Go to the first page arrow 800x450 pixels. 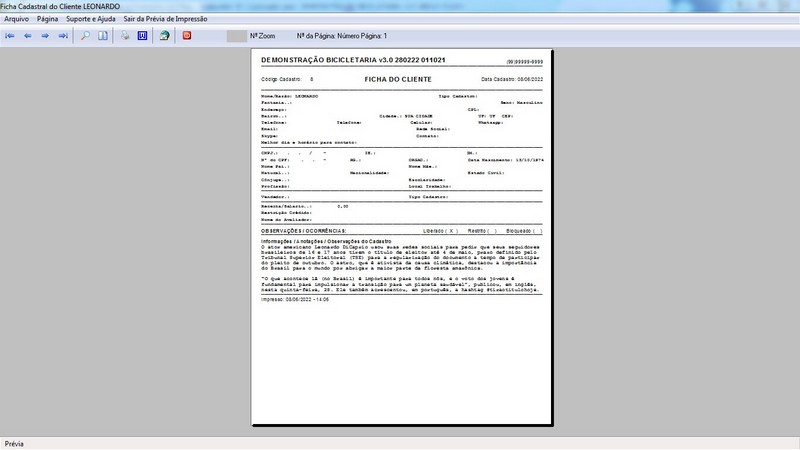tap(10, 36)
